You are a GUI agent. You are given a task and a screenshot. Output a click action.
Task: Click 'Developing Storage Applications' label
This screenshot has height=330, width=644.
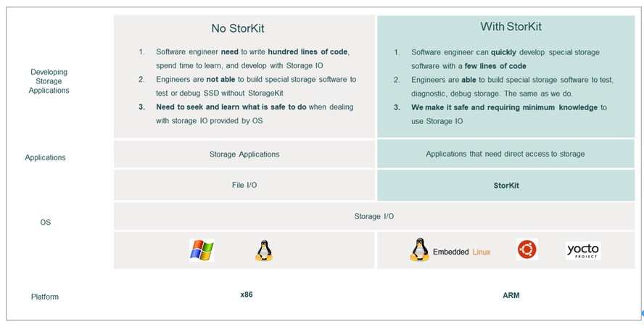coord(49,81)
